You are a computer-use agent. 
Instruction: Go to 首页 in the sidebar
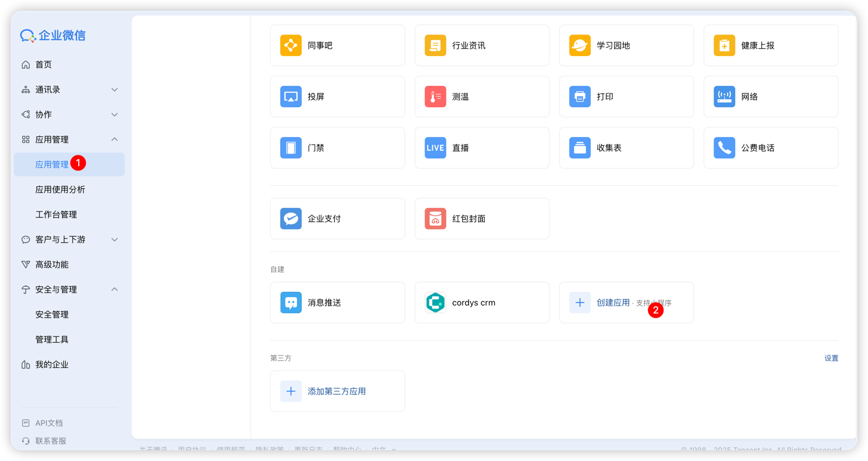44,64
